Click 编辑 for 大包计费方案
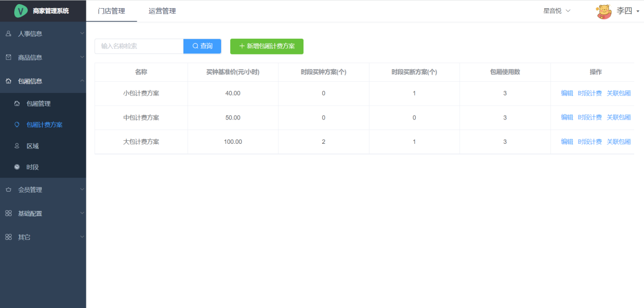This screenshot has height=308, width=644. point(567,142)
